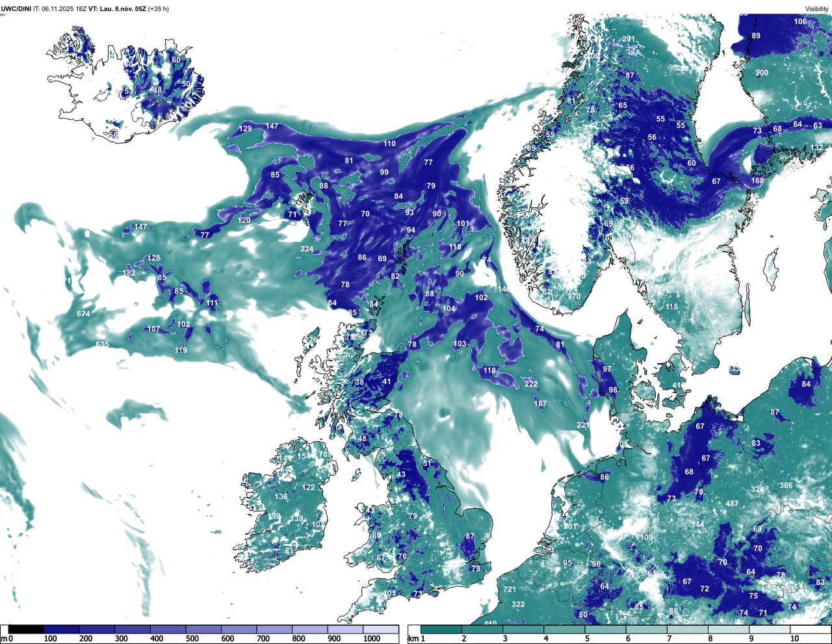The image size is (832, 644).
Task: Click visibility value 222 in North Sea
Action: 531,384
